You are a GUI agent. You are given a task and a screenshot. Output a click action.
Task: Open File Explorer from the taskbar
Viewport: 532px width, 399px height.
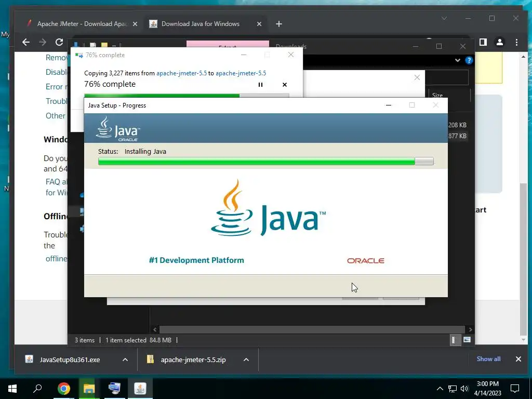tap(89, 389)
